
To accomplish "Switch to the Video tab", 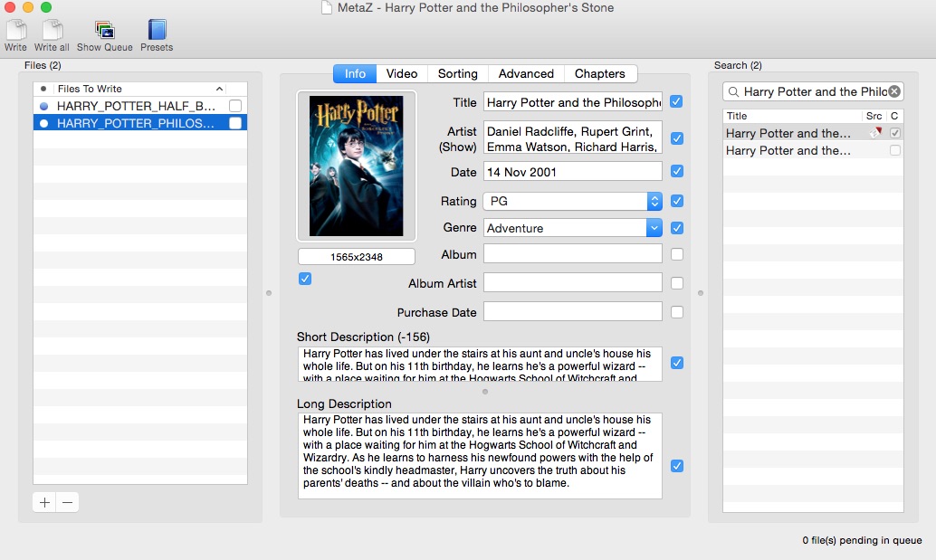I will (402, 73).
